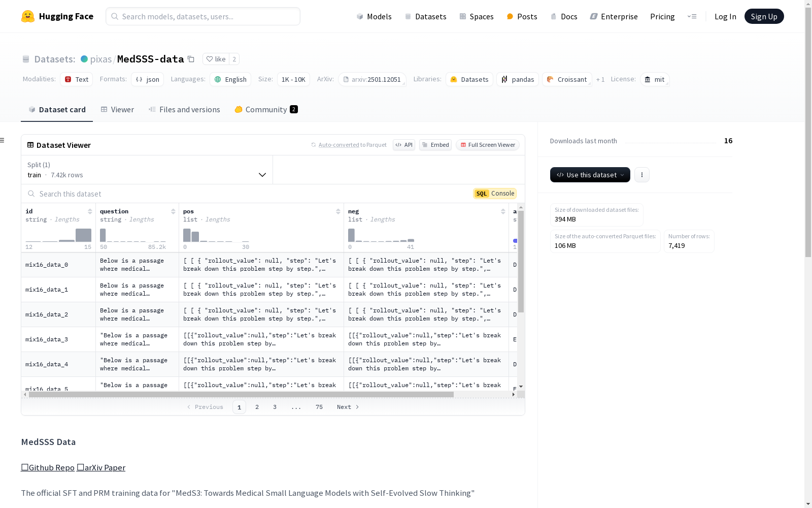Screen dimensions: 812x508
Task: Click the mit license tag
Action: 655,79
